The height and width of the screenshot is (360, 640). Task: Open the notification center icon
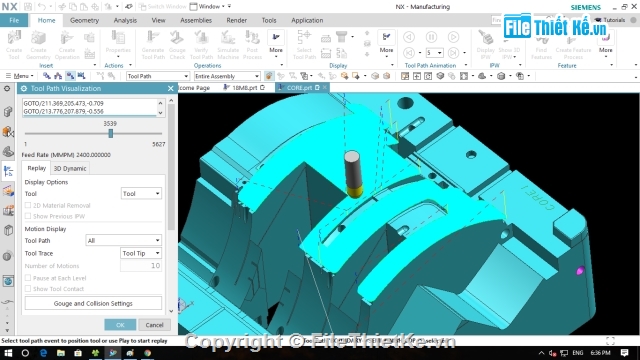tap(624, 353)
